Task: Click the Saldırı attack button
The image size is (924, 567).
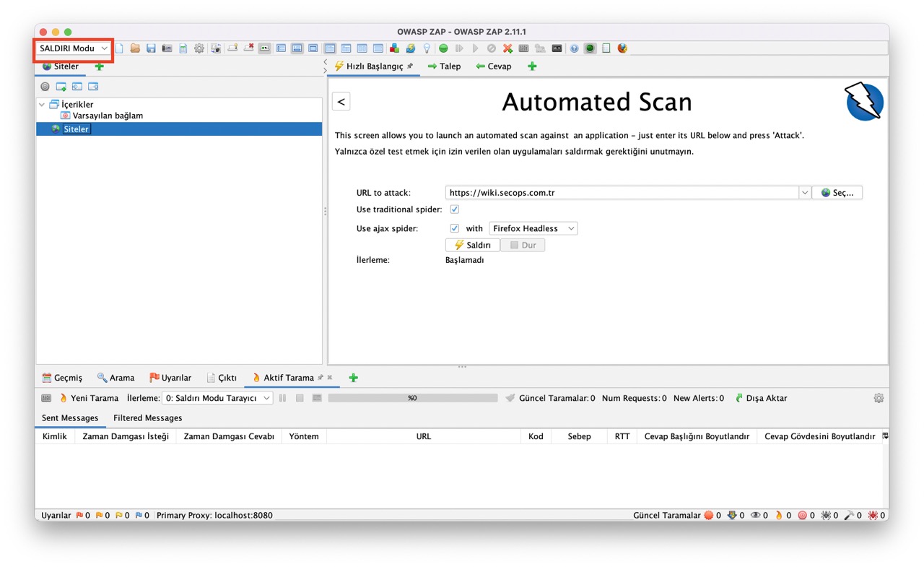Action: pyautogui.click(x=473, y=245)
